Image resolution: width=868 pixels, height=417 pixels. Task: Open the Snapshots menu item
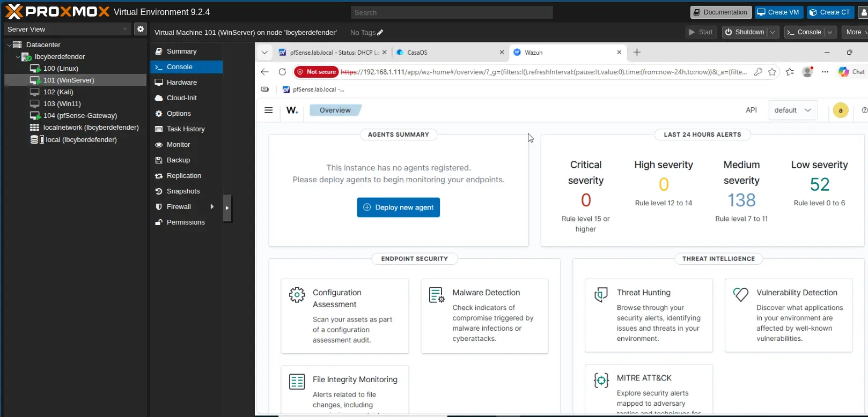(186, 191)
